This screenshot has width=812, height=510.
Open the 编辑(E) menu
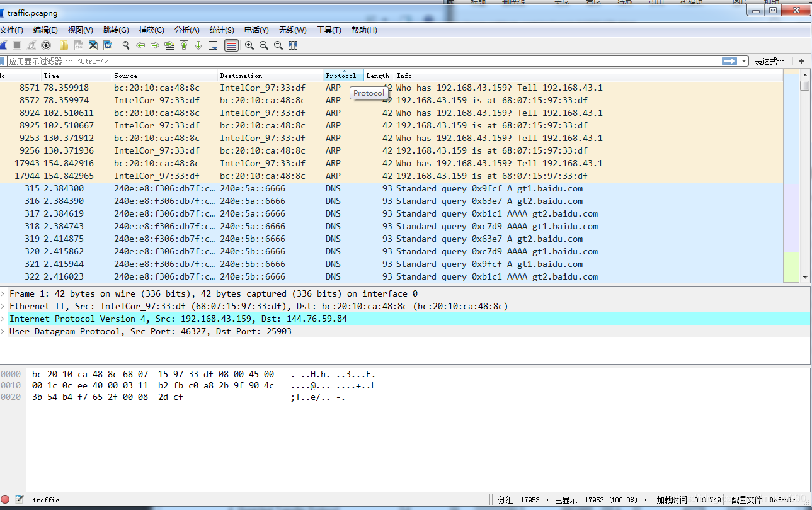(45, 30)
